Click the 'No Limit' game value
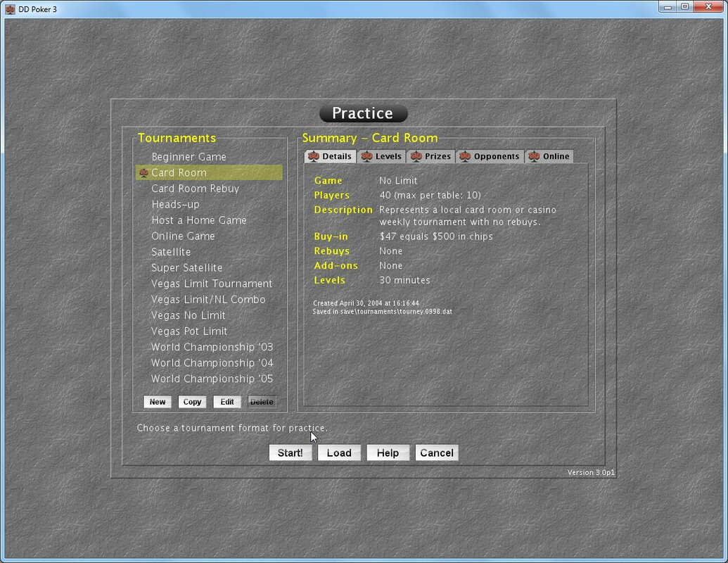The height and width of the screenshot is (563, 728). click(x=398, y=180)
